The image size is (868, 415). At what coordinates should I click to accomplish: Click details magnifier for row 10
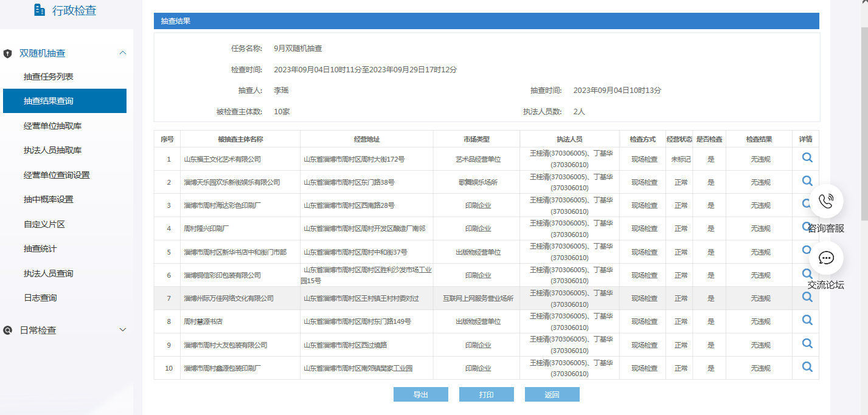click(x=807, y=366)
